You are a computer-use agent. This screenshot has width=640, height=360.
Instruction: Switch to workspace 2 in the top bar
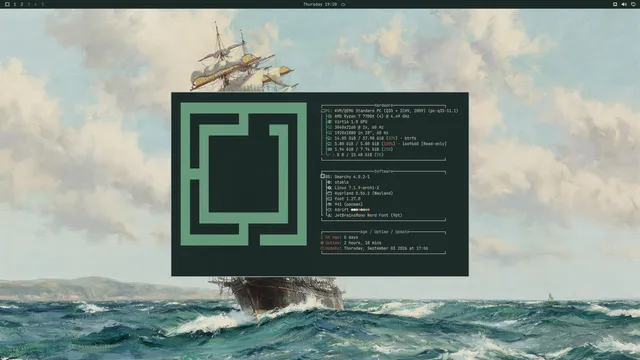[22, 4]
